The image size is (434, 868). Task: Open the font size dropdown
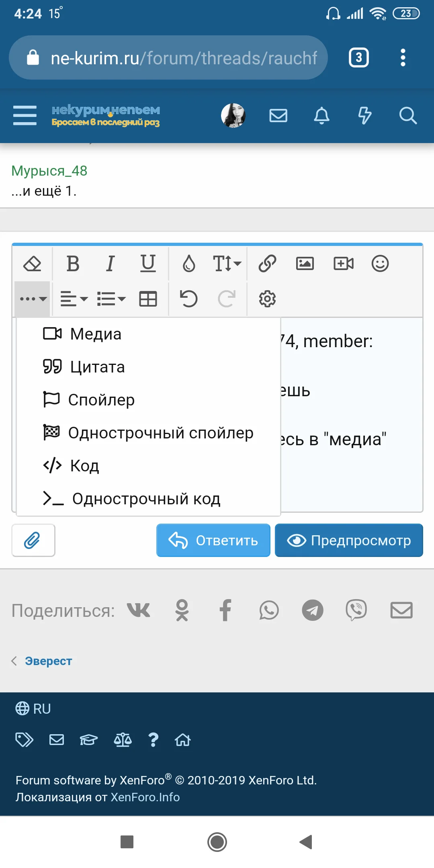[227, 264]
